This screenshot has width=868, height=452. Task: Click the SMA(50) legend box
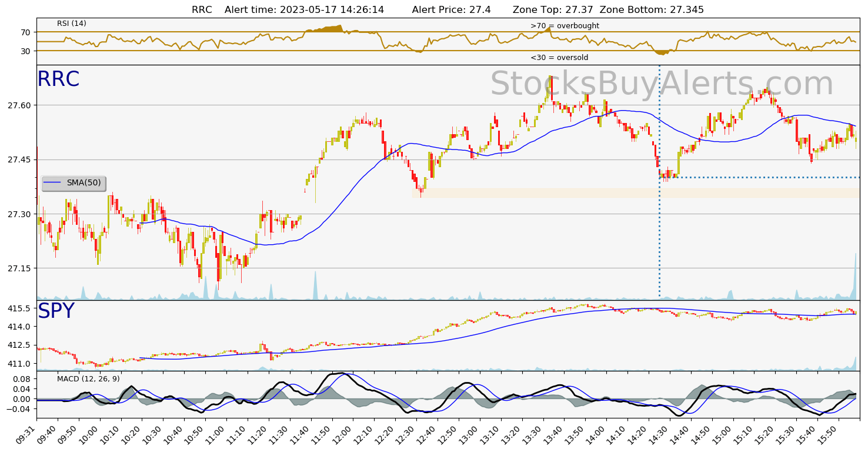pos(74,183)
